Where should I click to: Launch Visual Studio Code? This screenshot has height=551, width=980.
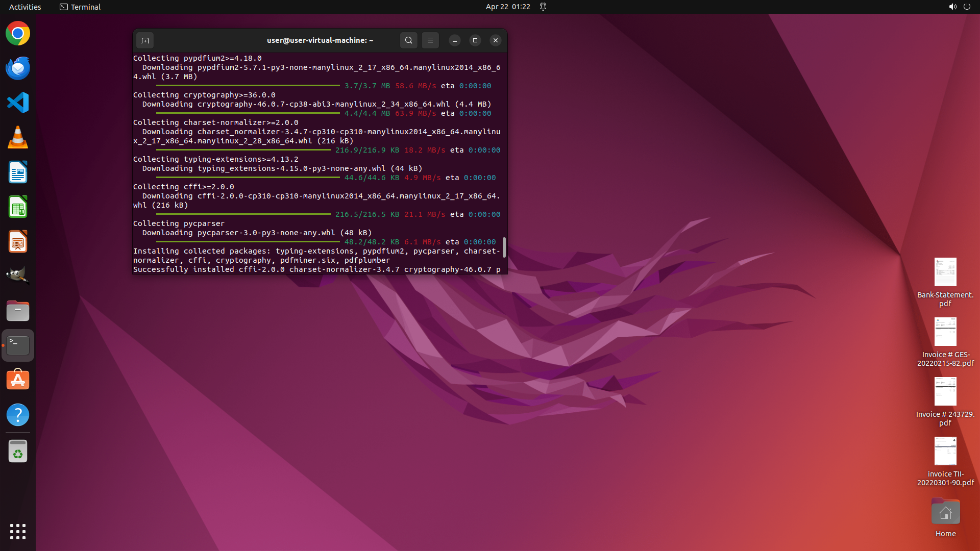[18, 103]
